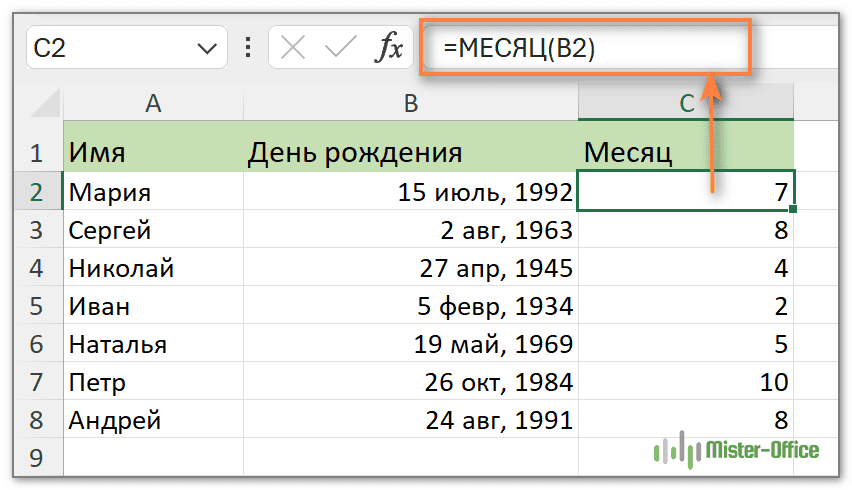Expand the Name Box dropdown arrow
The image size is (852, 490).
(x=207, y=49)
